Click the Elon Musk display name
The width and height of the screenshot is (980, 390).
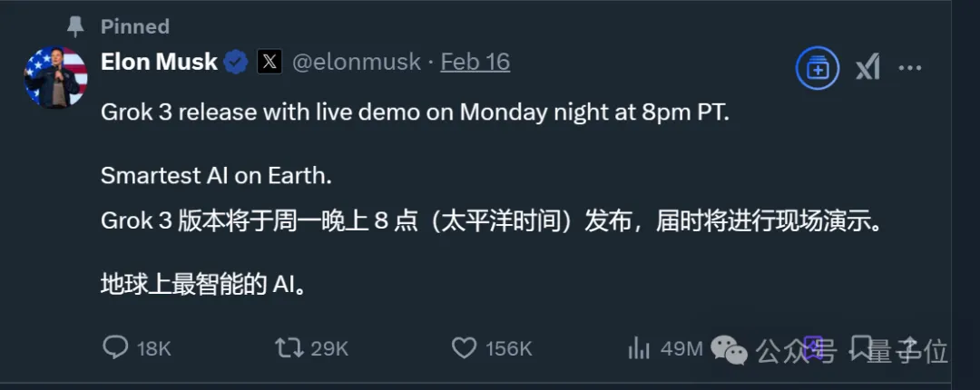(159, 62)
